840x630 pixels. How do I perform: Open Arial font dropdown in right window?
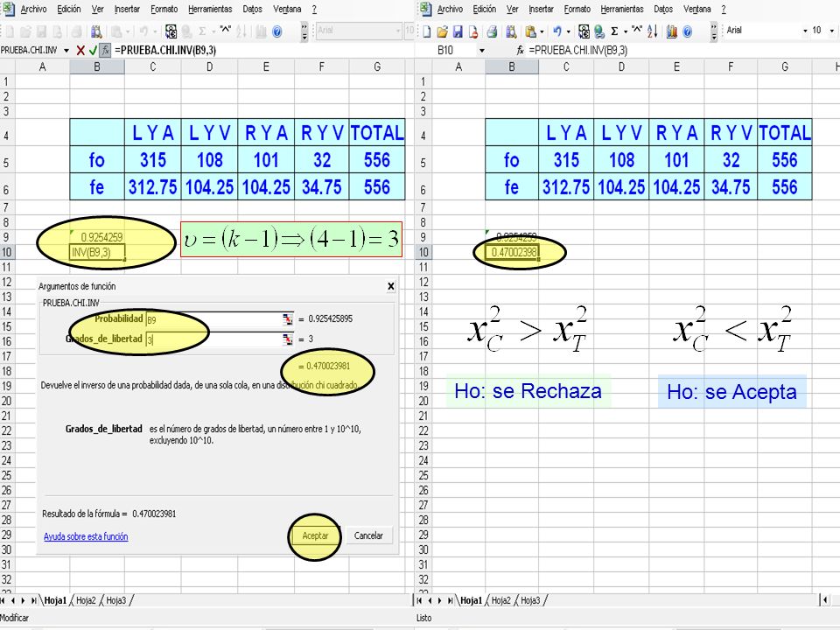pos(805,31)
